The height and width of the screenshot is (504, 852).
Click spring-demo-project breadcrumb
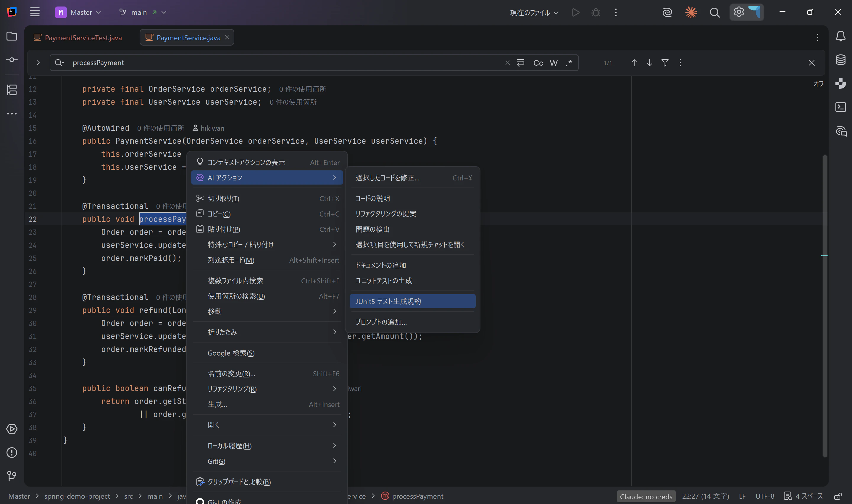pos(77,496)
